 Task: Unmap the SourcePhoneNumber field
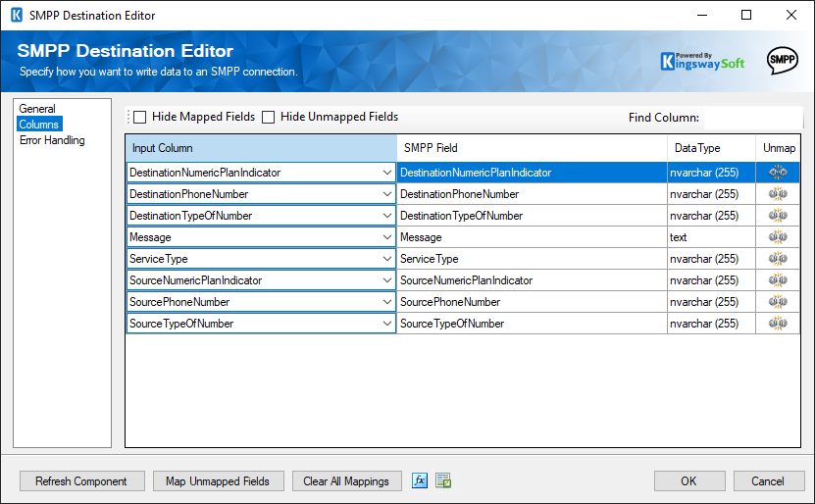pos(778,301)
